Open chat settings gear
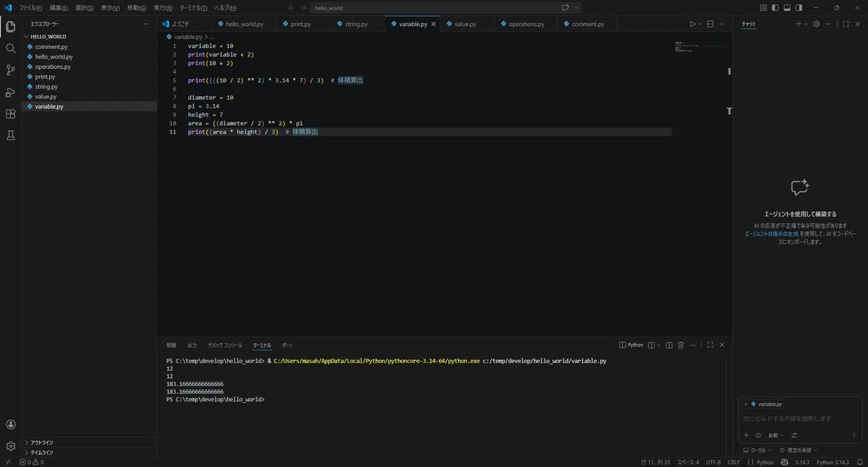868x467 pixels. [817, 24]
